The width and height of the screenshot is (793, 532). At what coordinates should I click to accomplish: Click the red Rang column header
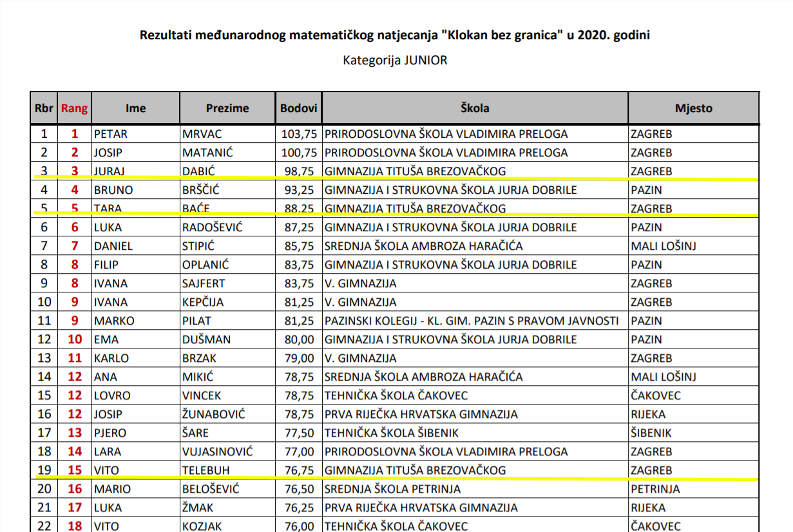[x=74, y=108]
